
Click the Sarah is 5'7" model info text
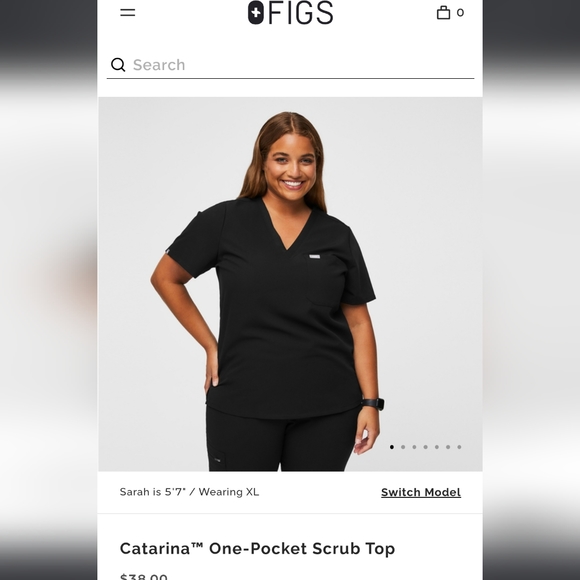tap(189, 492)
